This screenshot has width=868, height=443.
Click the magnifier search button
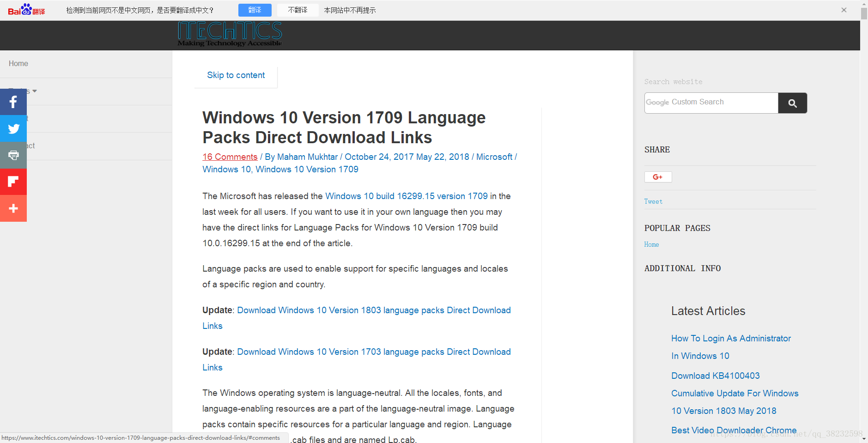(x=792, y=103)
